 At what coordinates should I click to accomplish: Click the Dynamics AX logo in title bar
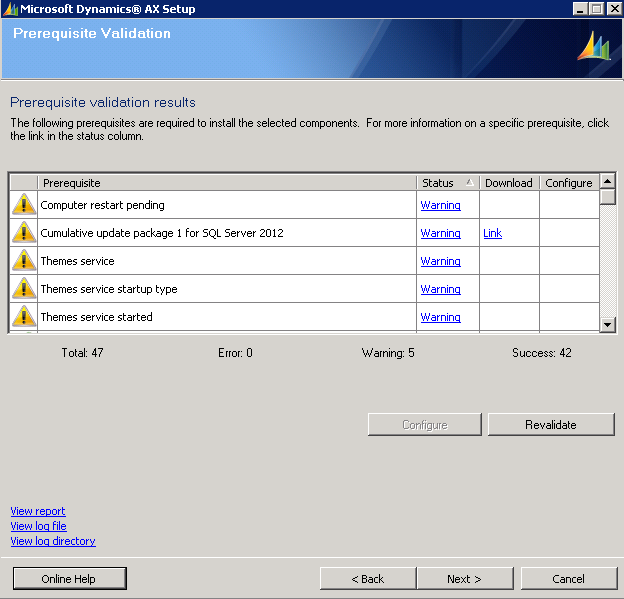click(10, 9)
